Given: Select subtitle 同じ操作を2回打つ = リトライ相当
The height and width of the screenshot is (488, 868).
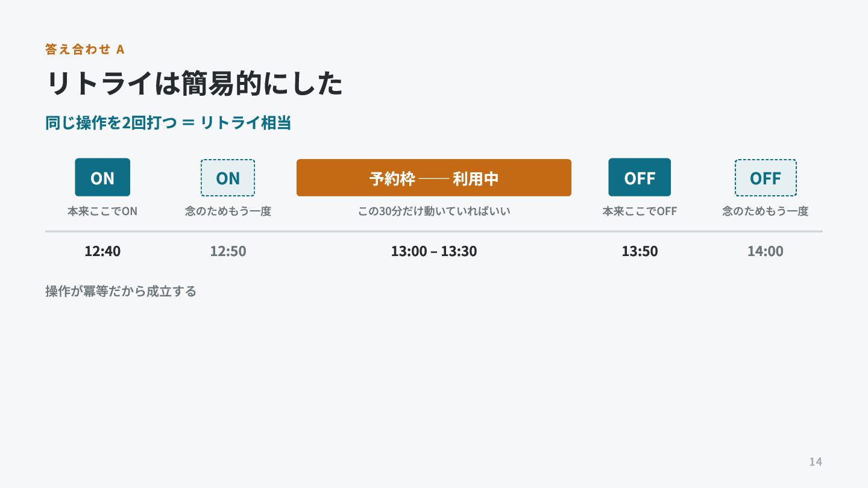Looking at the screenshot, I should tap(168, 123).
